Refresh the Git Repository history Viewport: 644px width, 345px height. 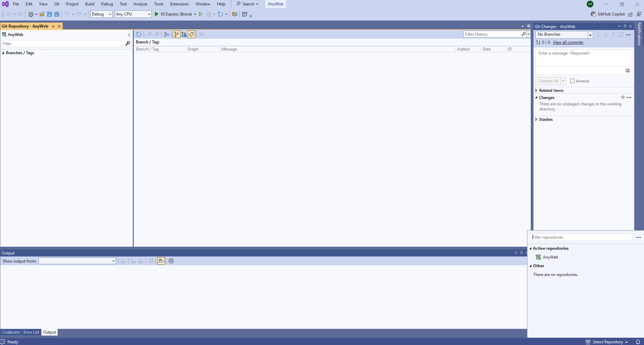pyautogui.click(x=139, y=34)
